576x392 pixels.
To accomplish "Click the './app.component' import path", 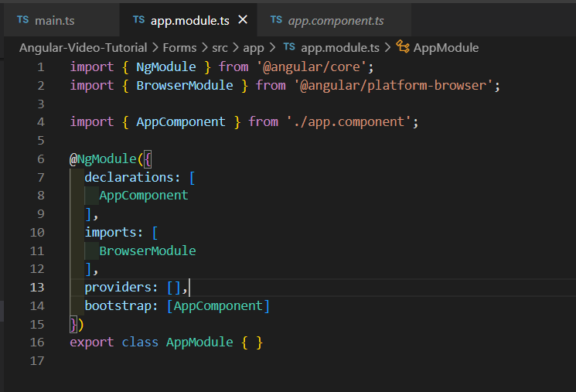I will click(349, 122).
